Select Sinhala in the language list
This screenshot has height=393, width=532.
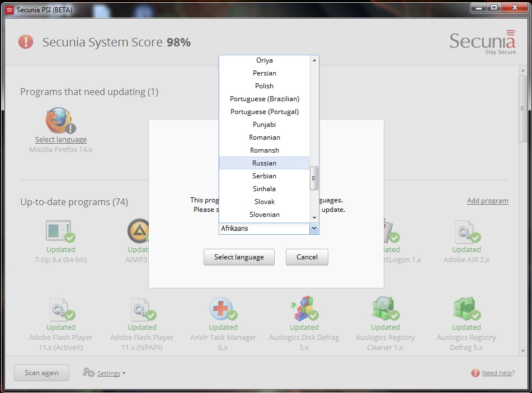[x=264, y=189]
